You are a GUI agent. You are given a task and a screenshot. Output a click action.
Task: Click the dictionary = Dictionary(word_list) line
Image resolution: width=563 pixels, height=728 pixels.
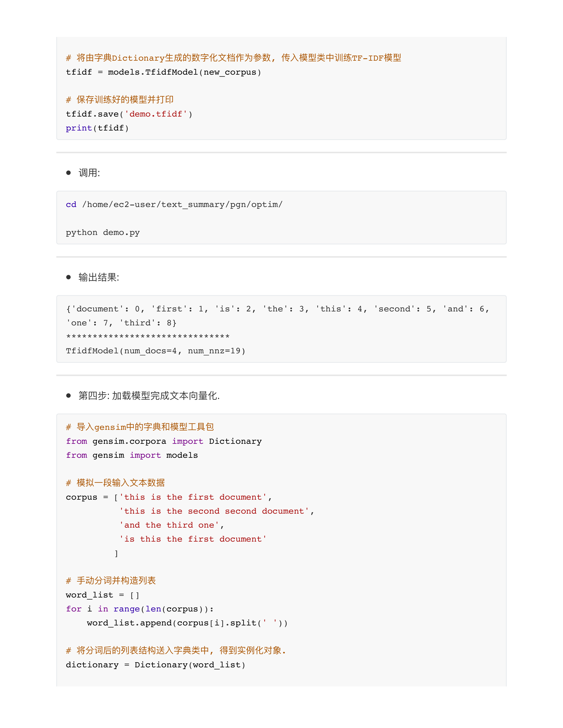pyautogui.click(x=155, y=665)
